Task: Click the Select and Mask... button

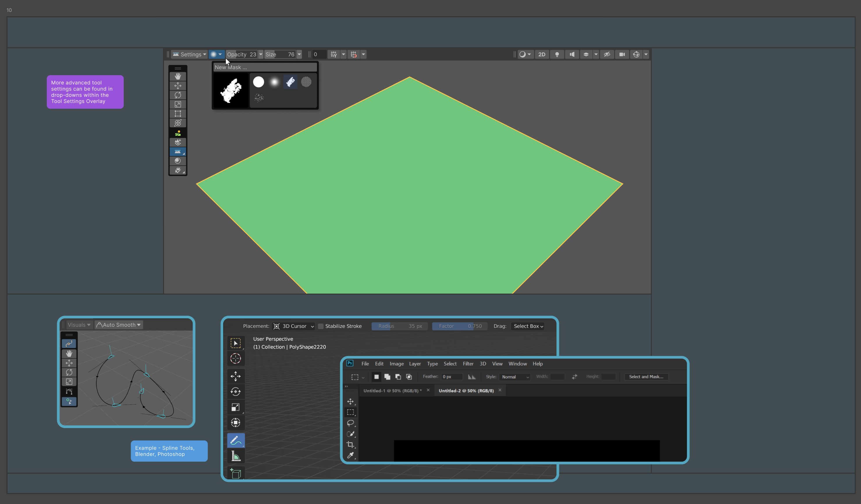Action: [646, 377]
